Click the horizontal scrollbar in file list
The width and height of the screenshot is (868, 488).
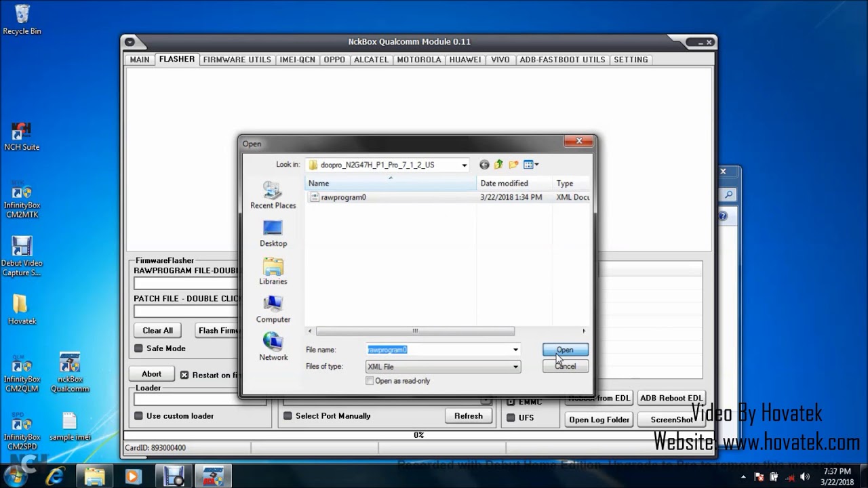[x=415, y=331]
